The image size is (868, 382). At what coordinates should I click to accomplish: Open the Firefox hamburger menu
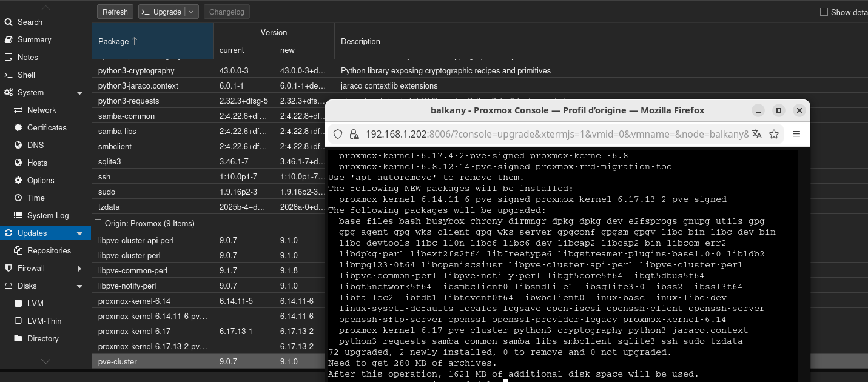click(796, 134)
